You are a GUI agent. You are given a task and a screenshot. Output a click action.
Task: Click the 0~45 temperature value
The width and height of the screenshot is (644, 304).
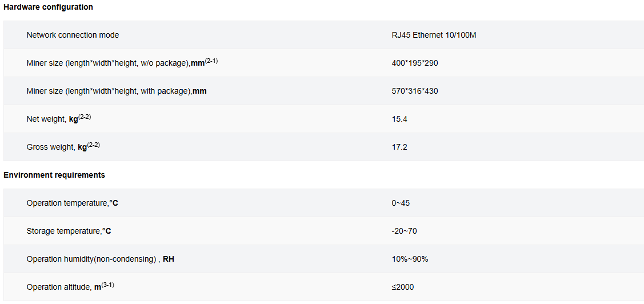point(401,203)
